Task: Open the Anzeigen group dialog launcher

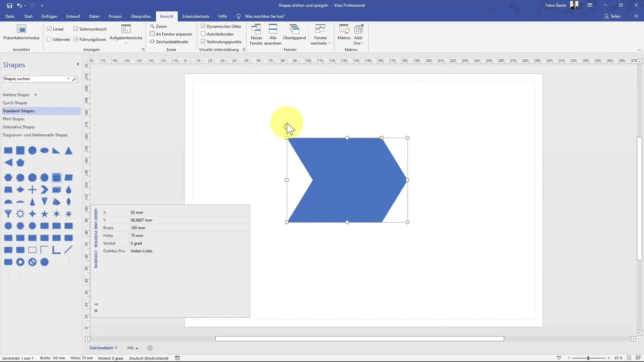Action: tap(143, 50)
